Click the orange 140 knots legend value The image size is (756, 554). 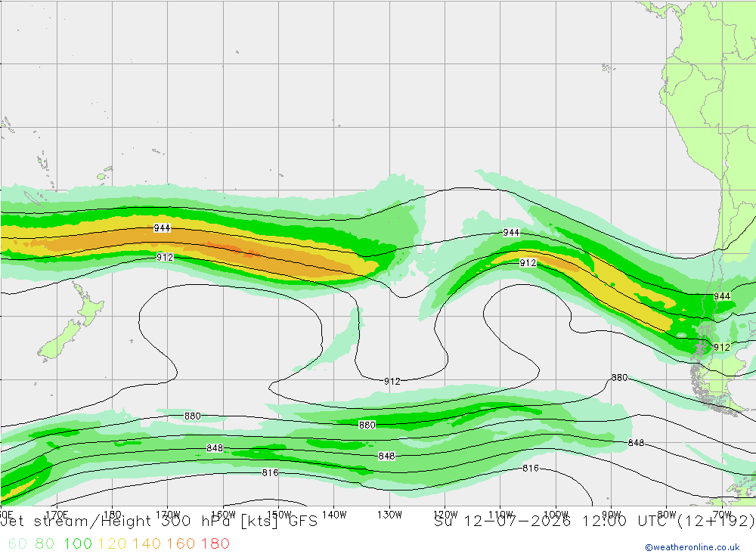pyautogui.click(x=147, y=544)
